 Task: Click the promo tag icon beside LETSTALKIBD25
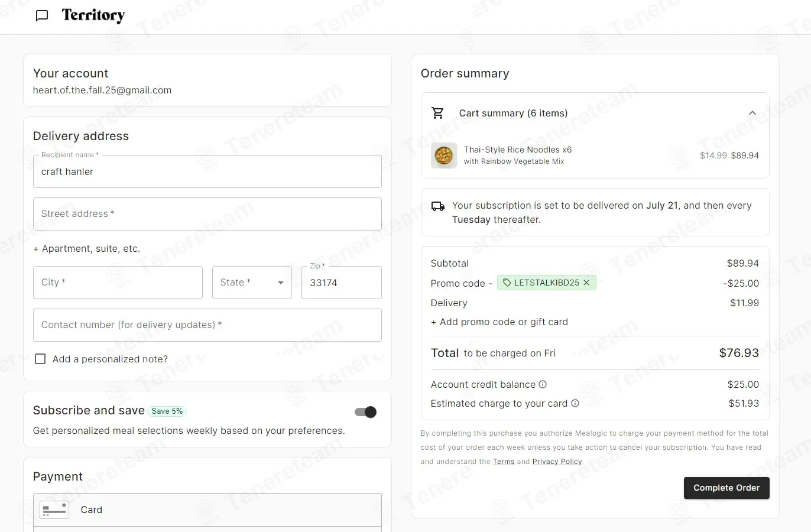coord(507,283)
